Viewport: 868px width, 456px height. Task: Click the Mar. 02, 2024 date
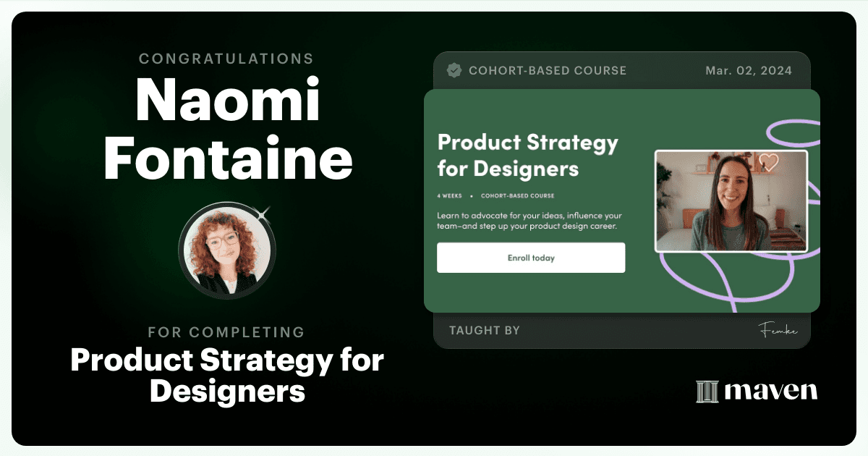(749, 70)
